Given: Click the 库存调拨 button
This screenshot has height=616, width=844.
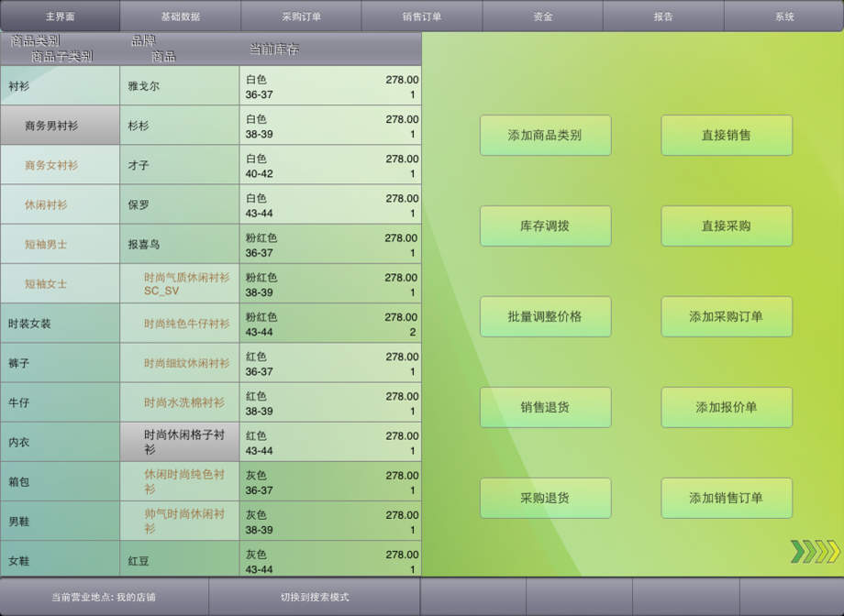Looking at the screenshot, I should pos(545,226).
